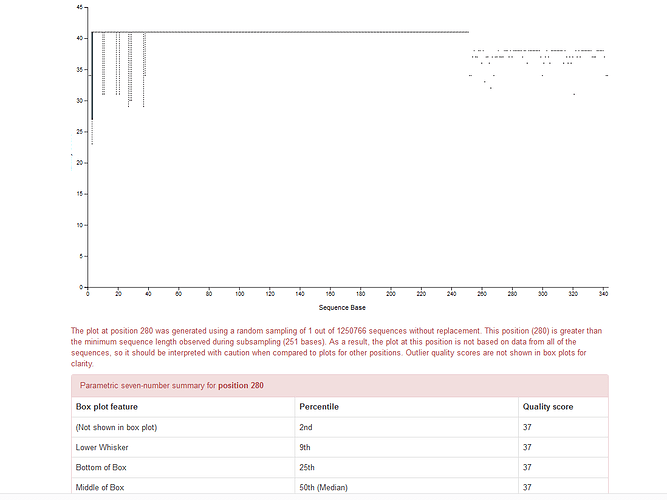Click the red subsampling warning paragraph
667x500 pixels.
point(336,347)
